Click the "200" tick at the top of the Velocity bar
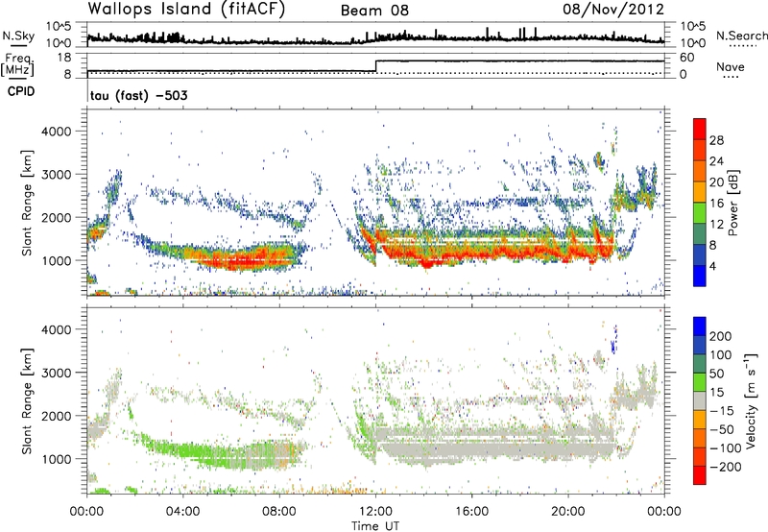The height and width of the screenshot is (532, 768). pyautogui.click(x=721, y=336)
